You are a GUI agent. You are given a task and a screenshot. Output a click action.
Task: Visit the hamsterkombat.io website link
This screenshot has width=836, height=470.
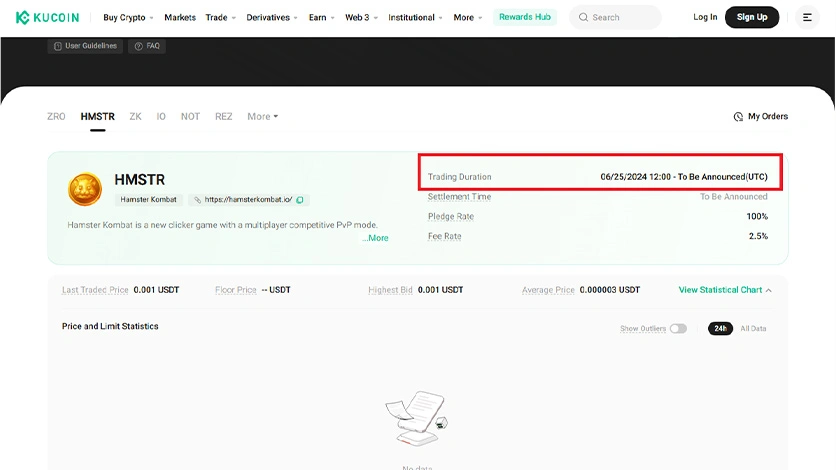click(248, 200)
